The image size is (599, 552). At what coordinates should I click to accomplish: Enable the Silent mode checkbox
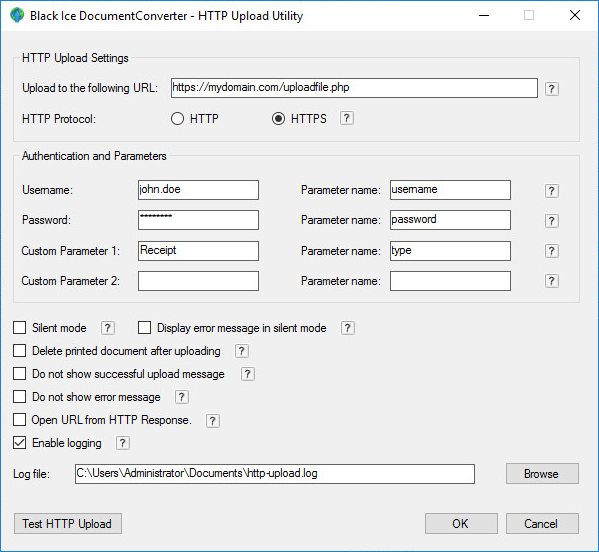19,327
